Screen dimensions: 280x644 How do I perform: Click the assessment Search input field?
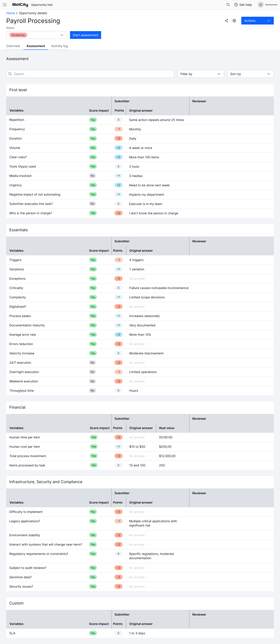pyautogui.click(x=93, y=74)
